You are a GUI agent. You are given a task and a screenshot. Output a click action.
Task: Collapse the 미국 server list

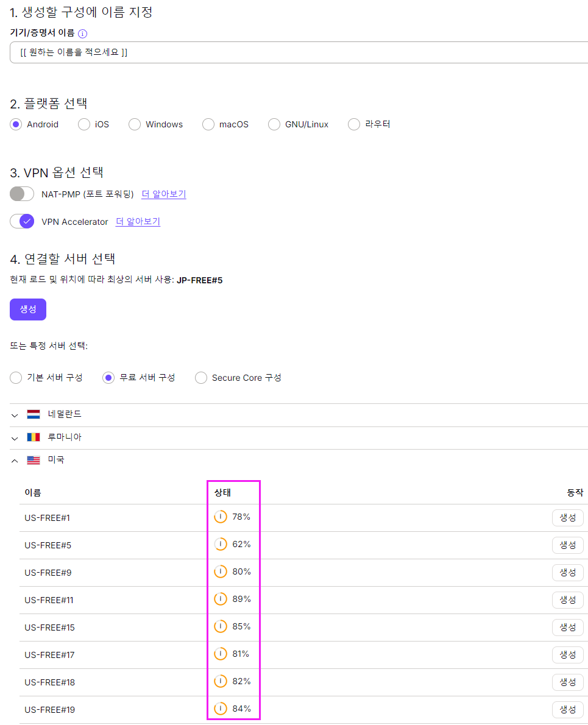(x=15, y=461)
